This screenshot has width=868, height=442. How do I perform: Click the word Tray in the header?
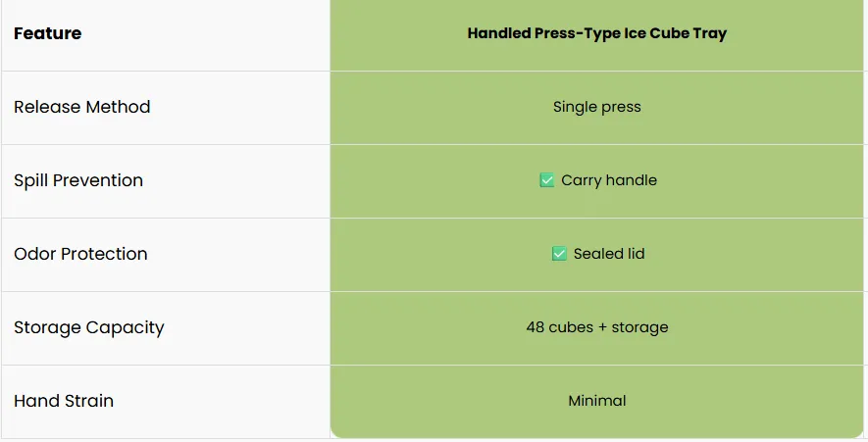coord(710,33)
